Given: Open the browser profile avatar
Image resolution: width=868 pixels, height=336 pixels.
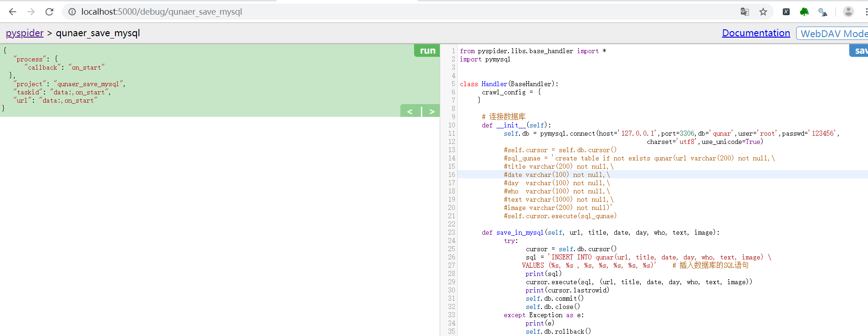Looking at the screenshot, I should [x=848, y=12].
